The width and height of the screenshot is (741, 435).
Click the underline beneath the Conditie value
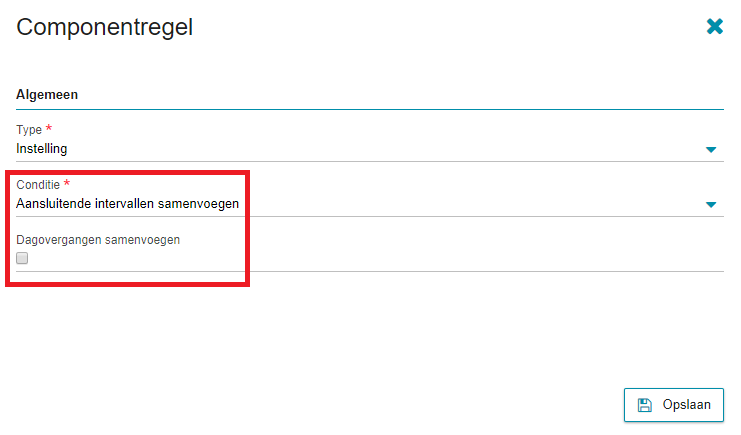pyautogui.click(x=370, y=216)
